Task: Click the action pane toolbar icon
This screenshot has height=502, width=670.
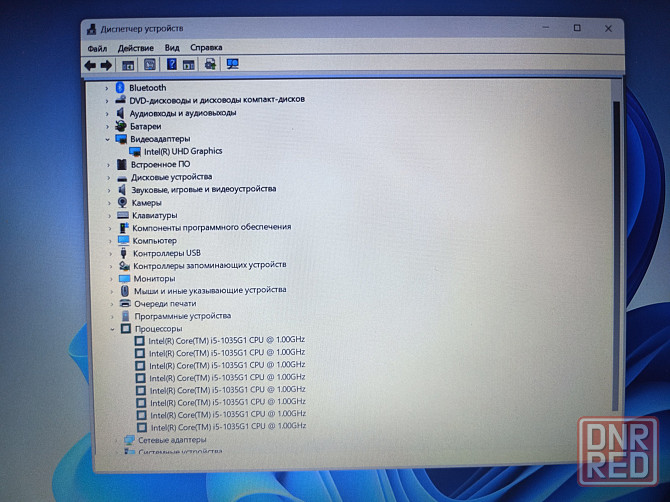Action: click(188, 65)
